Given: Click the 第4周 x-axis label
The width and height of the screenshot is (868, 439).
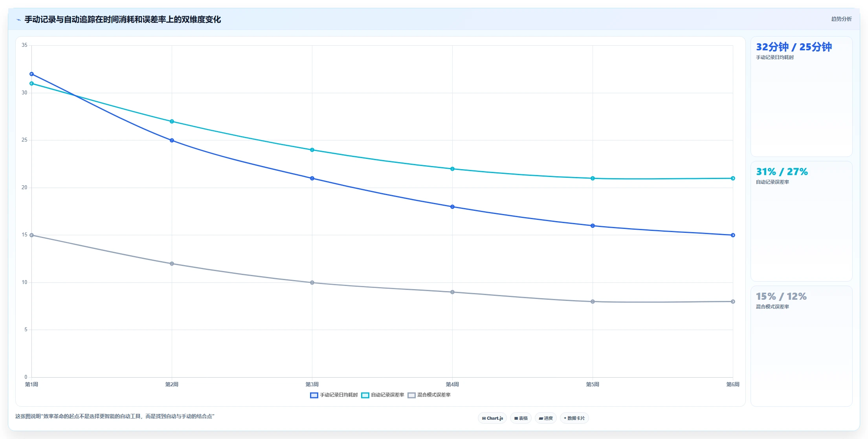Looking at the screenshot, I should click(452, 384).
